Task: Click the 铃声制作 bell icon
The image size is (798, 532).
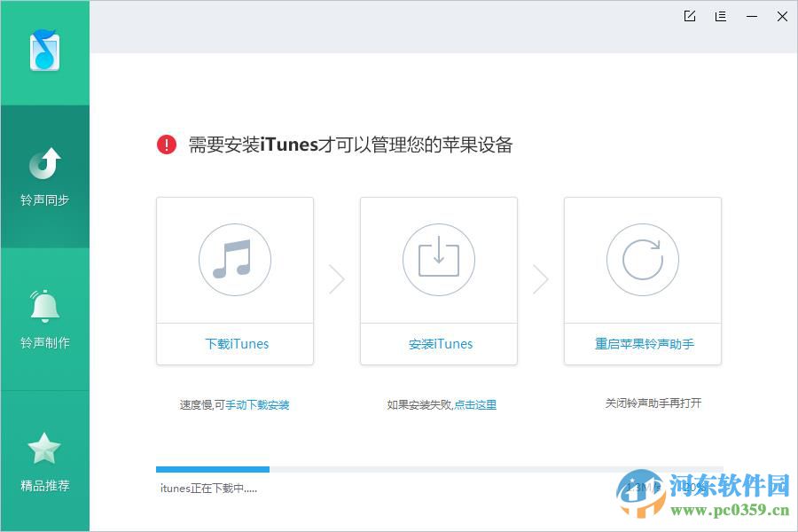Action: click(44, 306)
